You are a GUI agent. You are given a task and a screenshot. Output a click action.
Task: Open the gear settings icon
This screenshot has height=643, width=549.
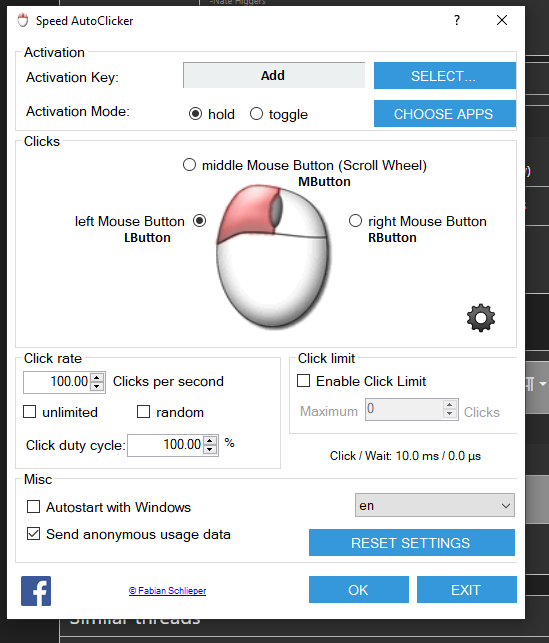481,318
